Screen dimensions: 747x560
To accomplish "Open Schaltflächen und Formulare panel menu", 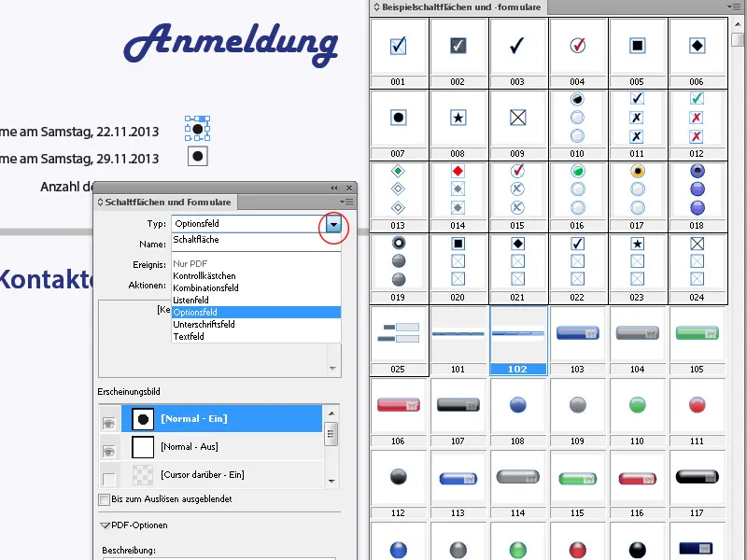I will (x=348, y=203).
